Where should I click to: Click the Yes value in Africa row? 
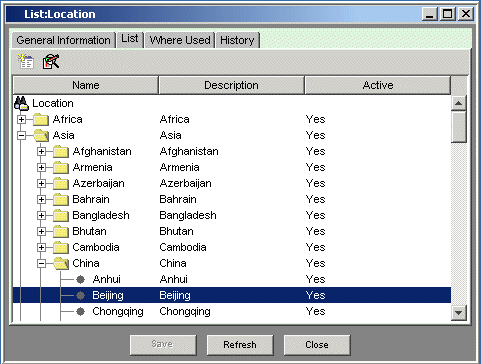coord(315,119)
